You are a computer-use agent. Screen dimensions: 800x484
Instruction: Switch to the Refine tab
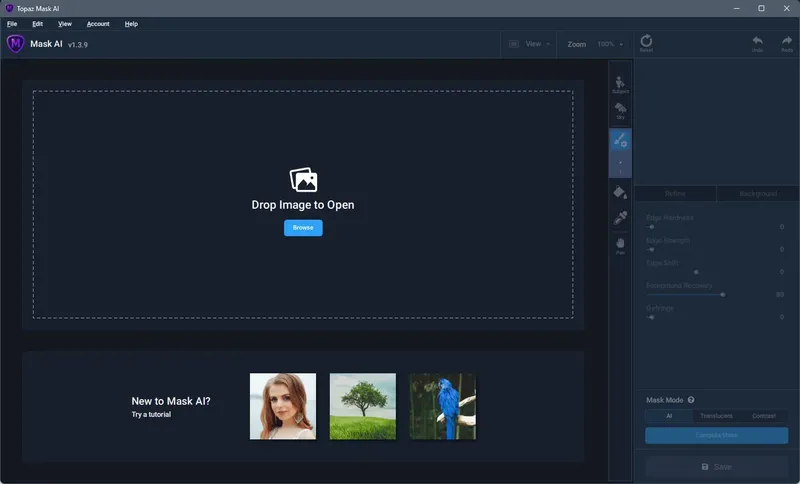[675, 193]
